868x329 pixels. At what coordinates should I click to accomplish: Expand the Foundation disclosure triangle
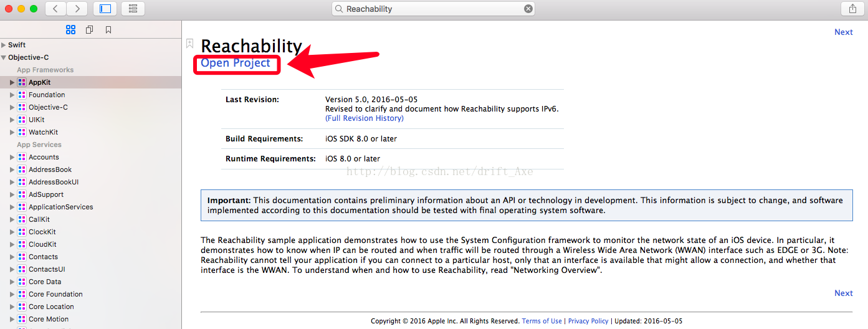(x=12, y=95)
